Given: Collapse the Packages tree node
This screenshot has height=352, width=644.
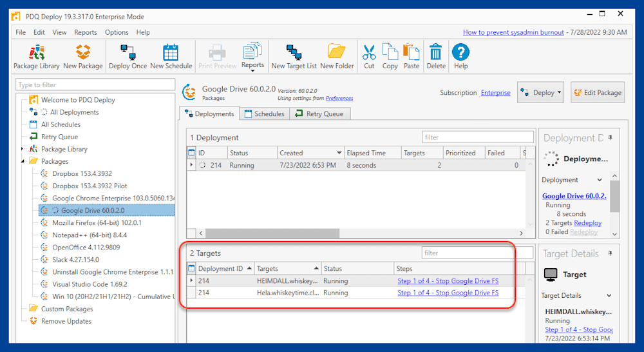Looking at the screenshot, I should pyautogui.click(x=22, y=161).
